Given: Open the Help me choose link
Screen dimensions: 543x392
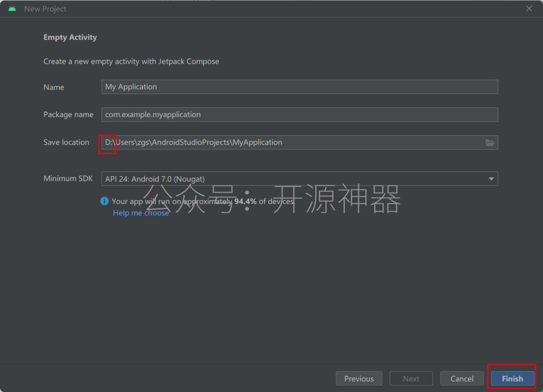Looking at the screenshot, I should pyautogui.click(x=141, y=213).
